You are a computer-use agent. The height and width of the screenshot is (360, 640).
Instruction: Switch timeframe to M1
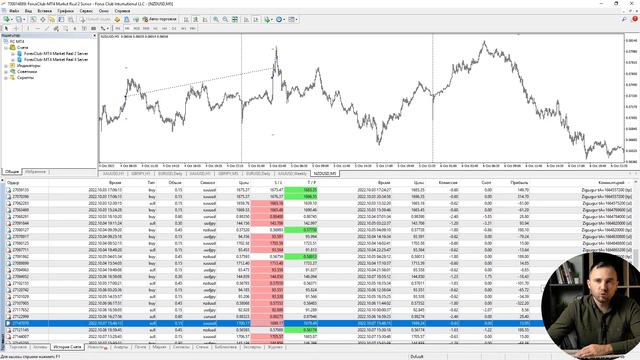[x=118, y=28]
